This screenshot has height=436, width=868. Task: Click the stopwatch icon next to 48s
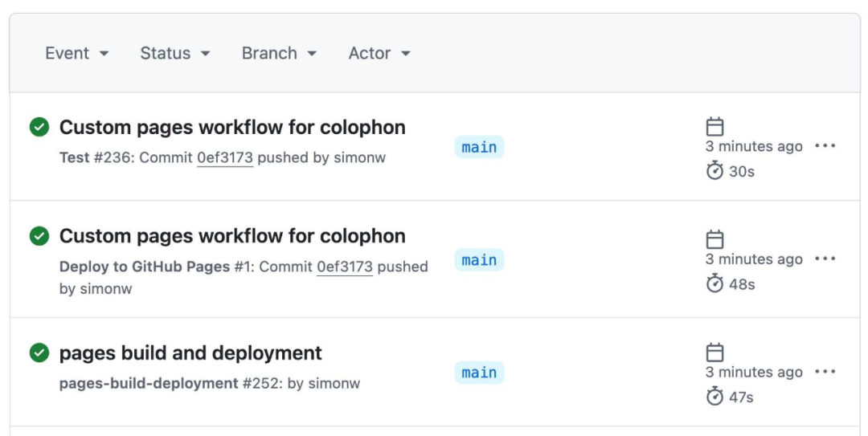(x=714, y=283)
